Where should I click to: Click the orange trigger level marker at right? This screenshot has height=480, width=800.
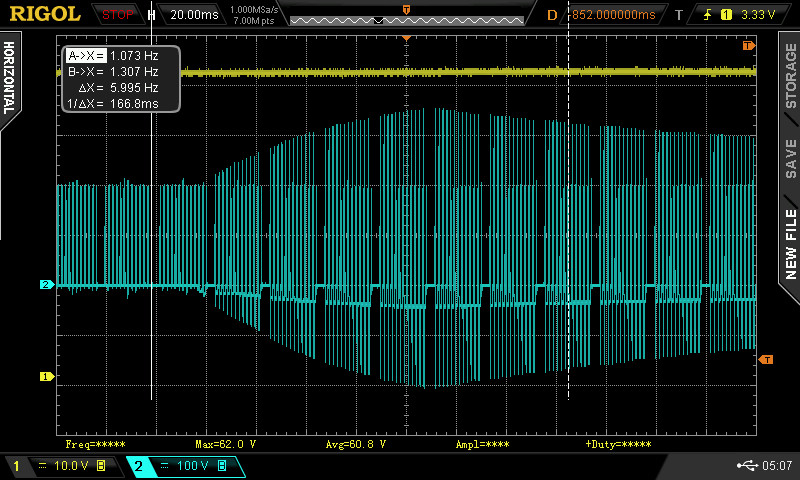[766, 359]
